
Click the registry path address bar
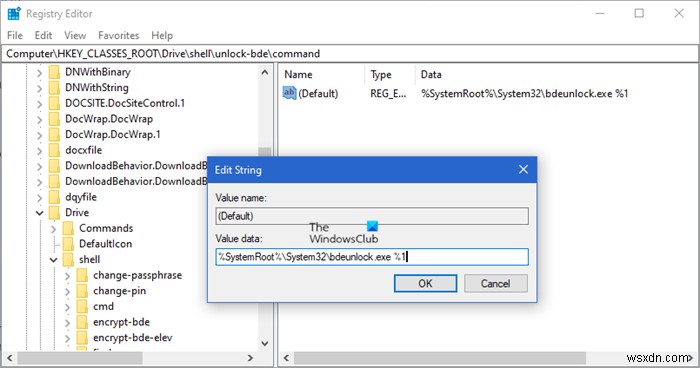[x=350, y=54]
